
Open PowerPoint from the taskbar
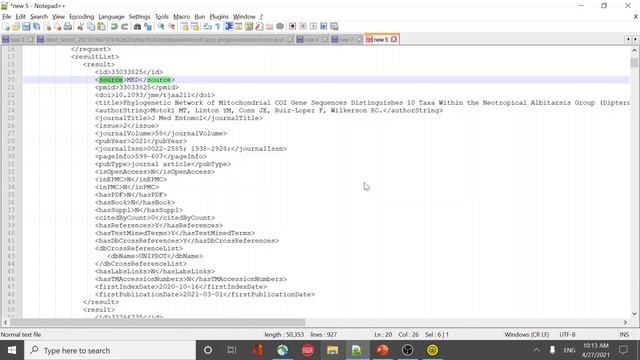click(x=382, y=350)
